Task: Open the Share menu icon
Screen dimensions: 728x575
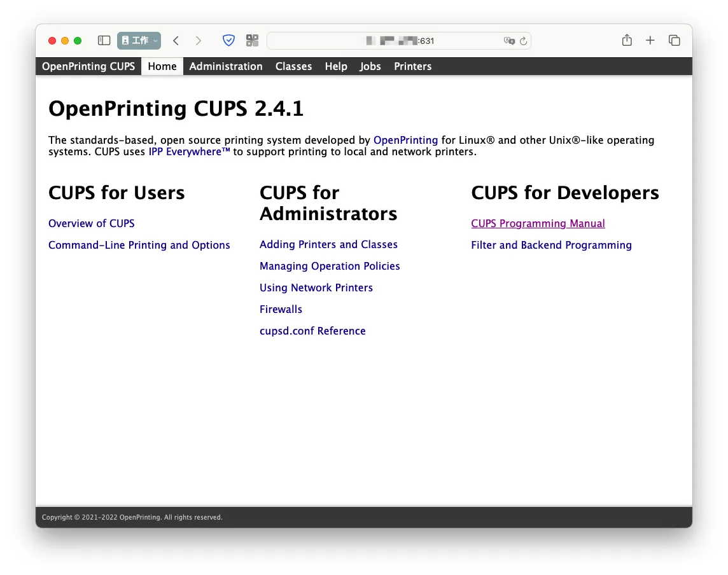Action: 627,41
